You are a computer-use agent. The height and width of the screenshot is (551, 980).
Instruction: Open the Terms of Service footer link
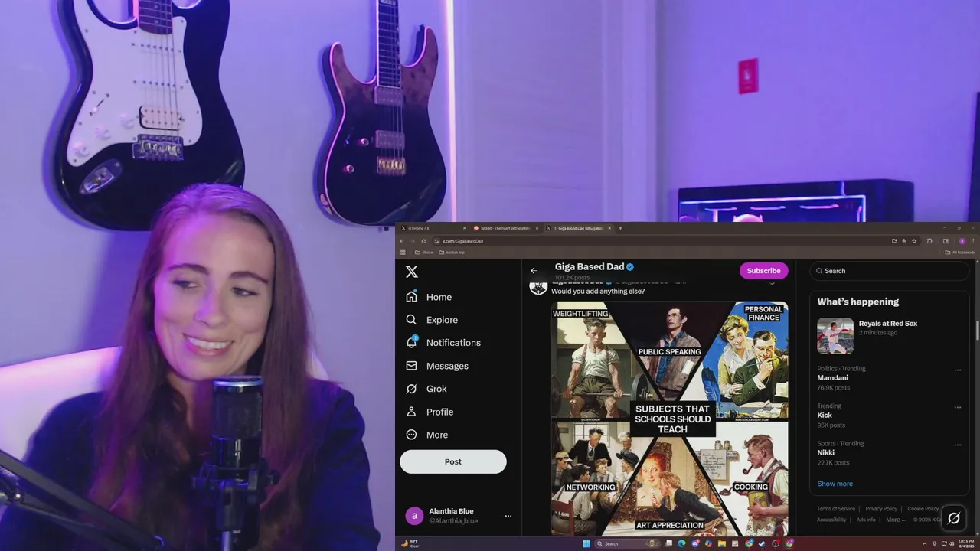(836, 509)
